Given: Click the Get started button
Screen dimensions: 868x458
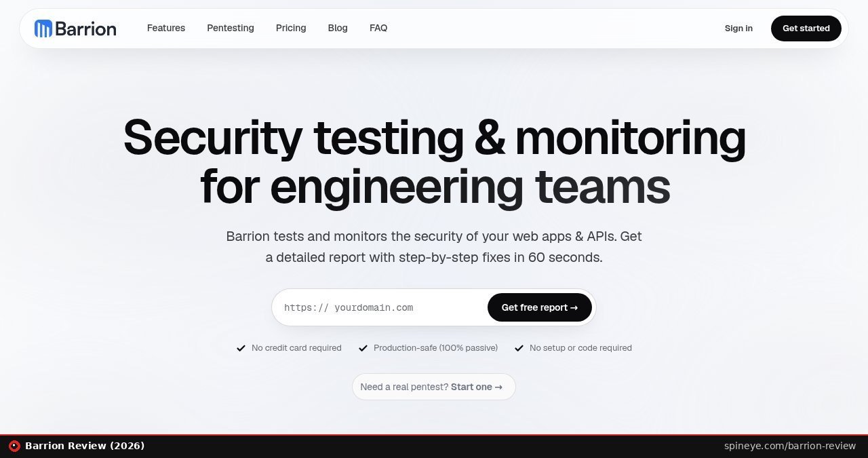Looking at the screenshot, I should coord(806,28).
